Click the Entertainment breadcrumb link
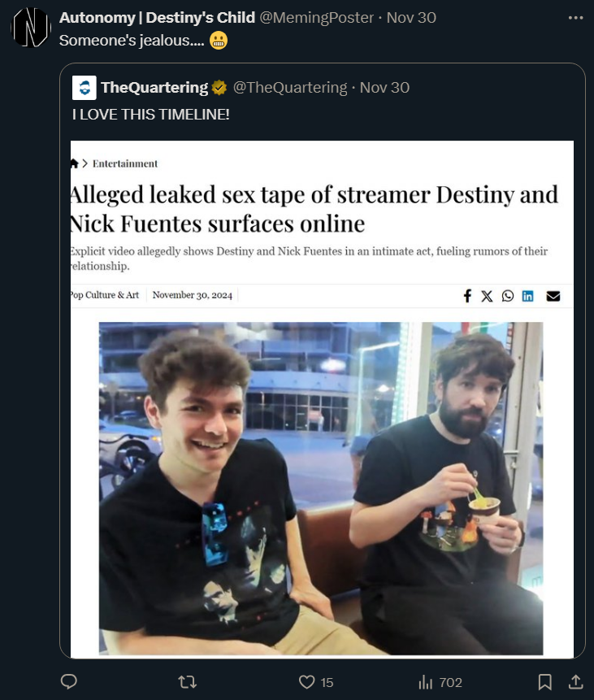594x700 pixels. [125, 164]
